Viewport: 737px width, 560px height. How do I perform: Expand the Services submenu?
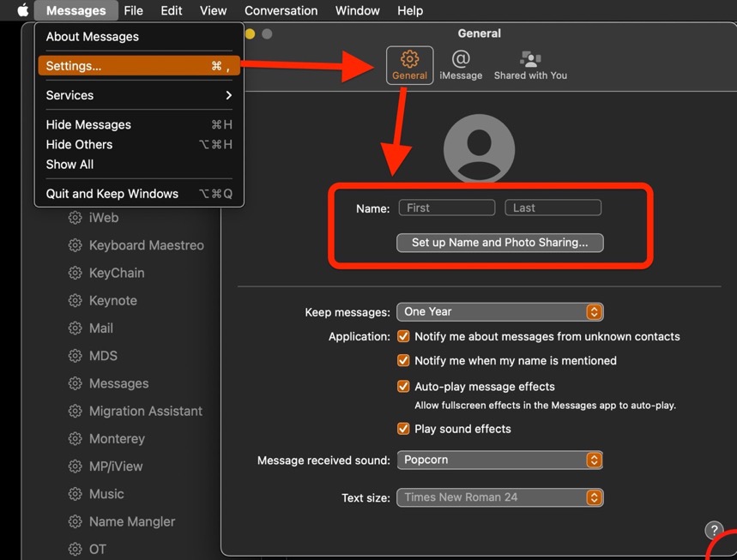pyautogui.click(x=139, y=95)
